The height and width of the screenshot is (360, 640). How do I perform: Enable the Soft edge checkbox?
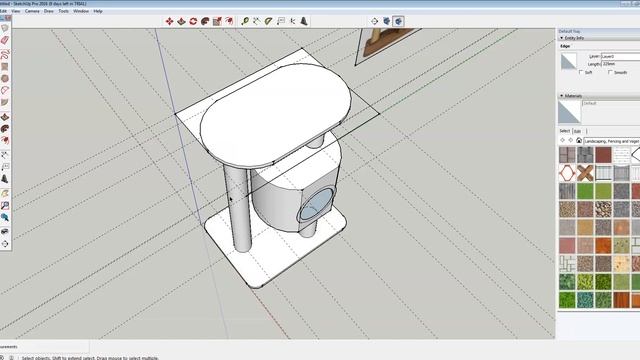tap(581, 72)
